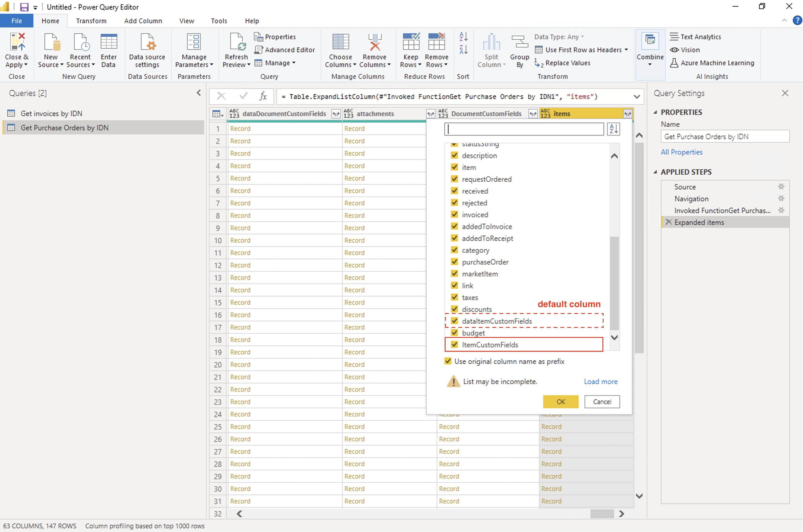This screenshot has width=803, height=532.
Task: Toggle Use original column name as prefix
Action: click(448, 361)
